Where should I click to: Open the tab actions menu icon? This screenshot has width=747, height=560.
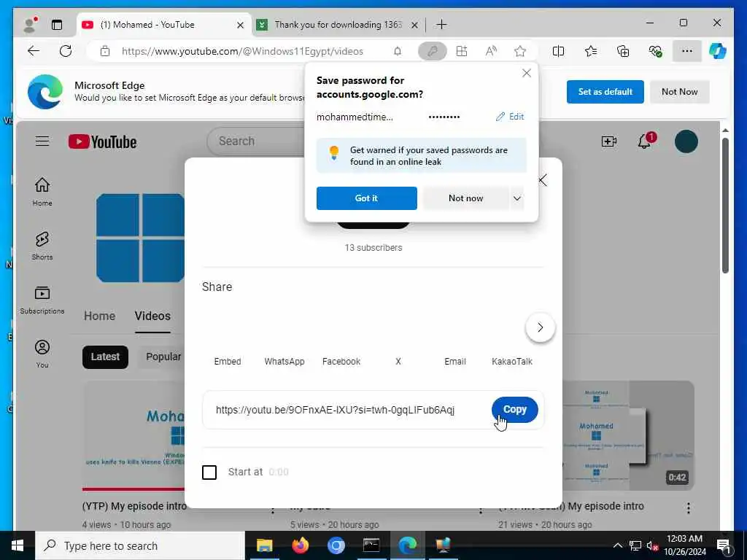click(57, 25)
